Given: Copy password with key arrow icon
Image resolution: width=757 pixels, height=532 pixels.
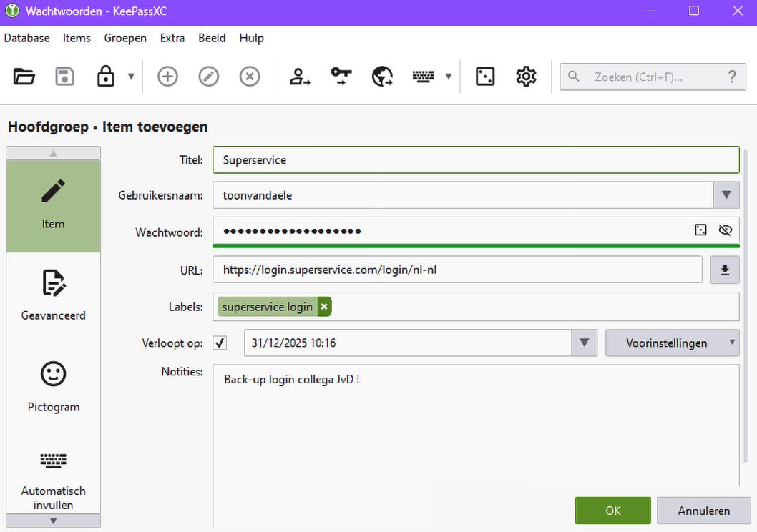Looking at the screenshot, I should [341, 77].
